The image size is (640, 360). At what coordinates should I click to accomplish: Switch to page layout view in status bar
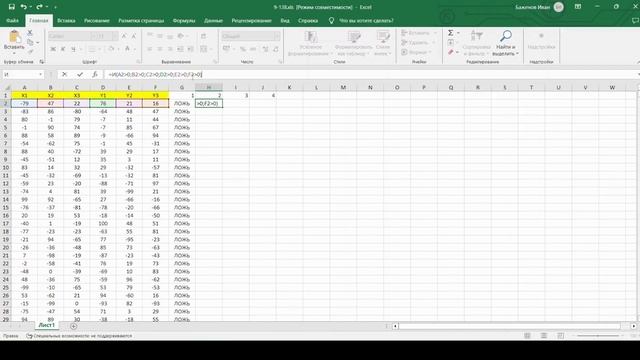click(x=544, y=336)
